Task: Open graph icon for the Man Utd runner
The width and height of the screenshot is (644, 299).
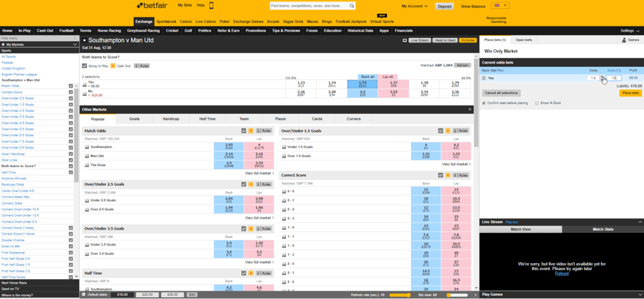Action: (x=87, y=156)
